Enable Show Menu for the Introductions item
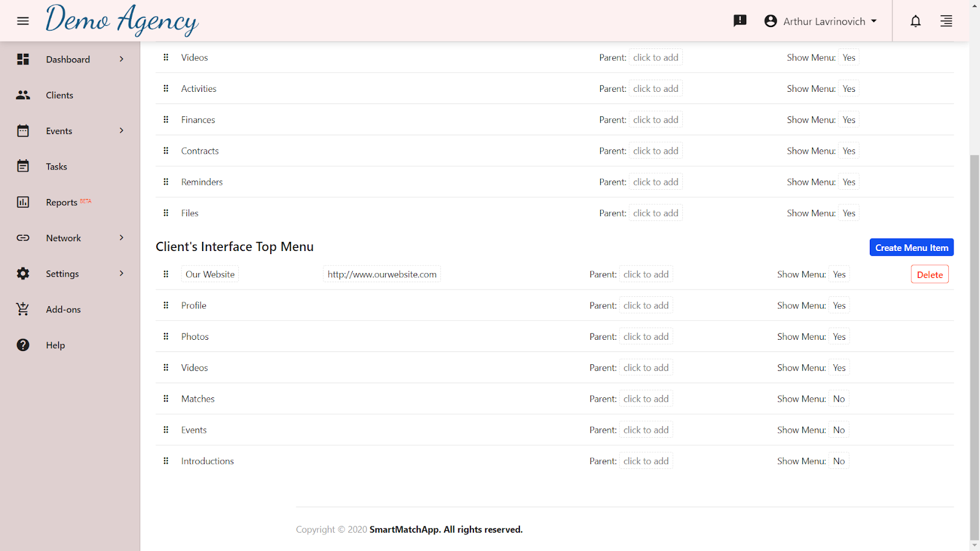Image resolution: width=980 pixels, height=551 pixels. tap(839, 460)
